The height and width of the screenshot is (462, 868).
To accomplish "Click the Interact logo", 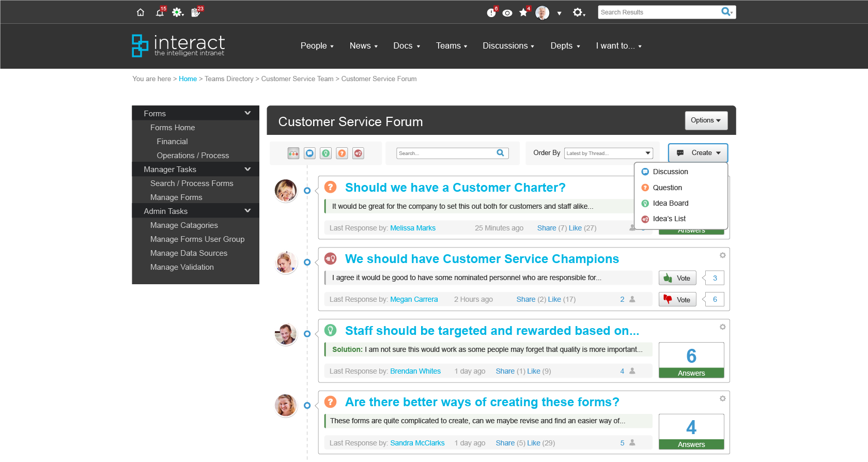I will click(178, 45).
